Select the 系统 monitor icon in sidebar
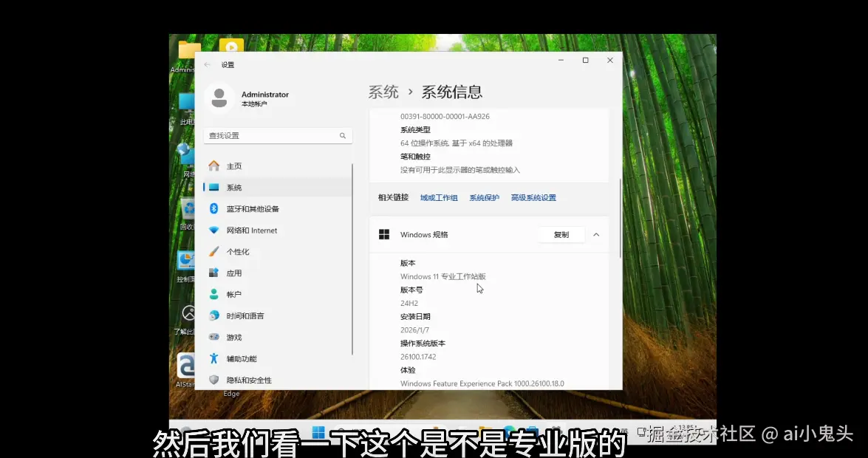This screenshot has height=458, width=868. click(213, 187)
